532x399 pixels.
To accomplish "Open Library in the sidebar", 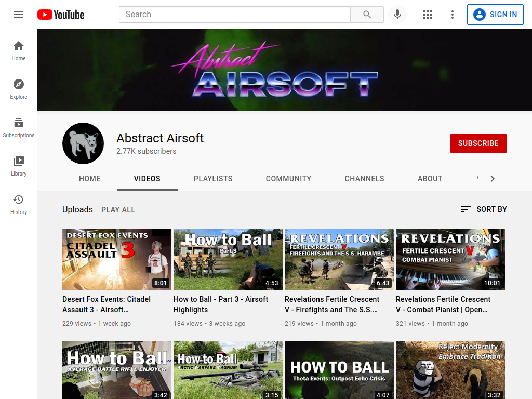I will click(19, 166).
